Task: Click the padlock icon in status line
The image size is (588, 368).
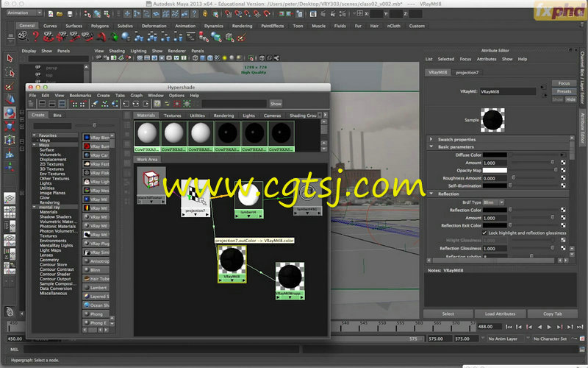Action: pos(205,14)
